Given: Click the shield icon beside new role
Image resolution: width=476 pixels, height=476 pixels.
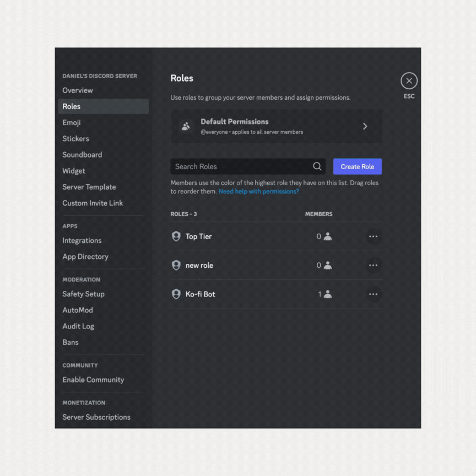Looking at the screenshot, I should tap(176, 265).
